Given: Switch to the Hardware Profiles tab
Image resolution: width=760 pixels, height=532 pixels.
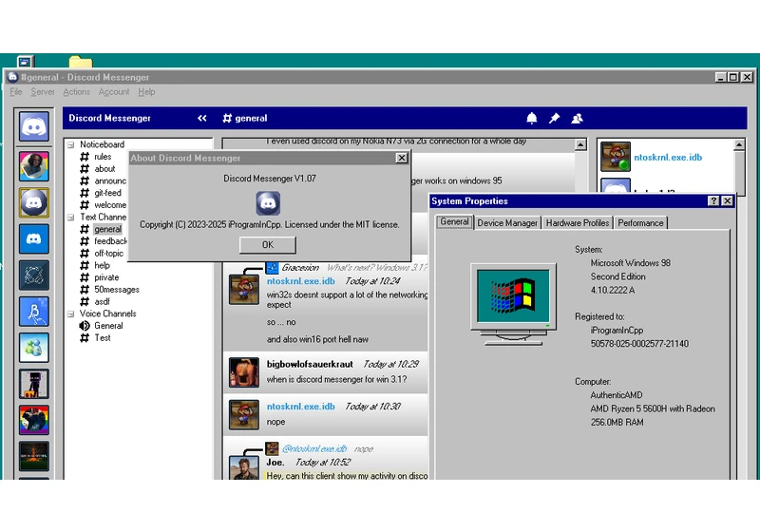Looking at the screenshot, I should tap(578, 223).
